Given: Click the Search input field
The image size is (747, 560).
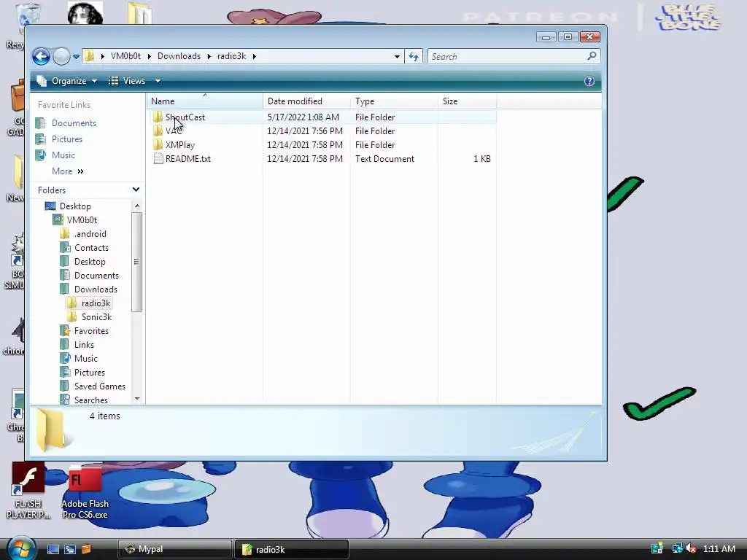Looking at the screenshot, I should pos(507,57).
